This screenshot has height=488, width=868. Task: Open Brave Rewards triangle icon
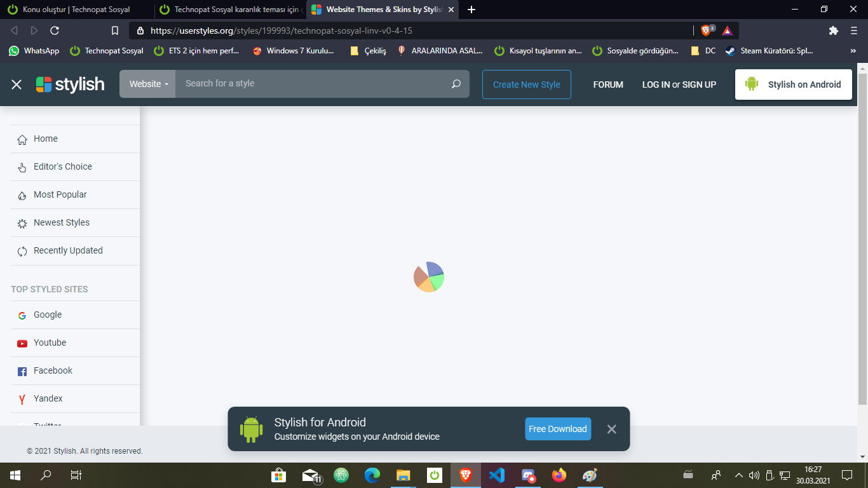point(728,30)
